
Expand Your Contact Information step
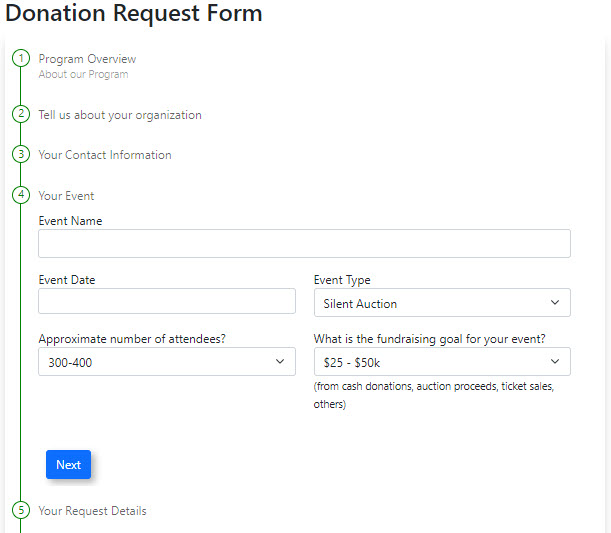(105, 155)
